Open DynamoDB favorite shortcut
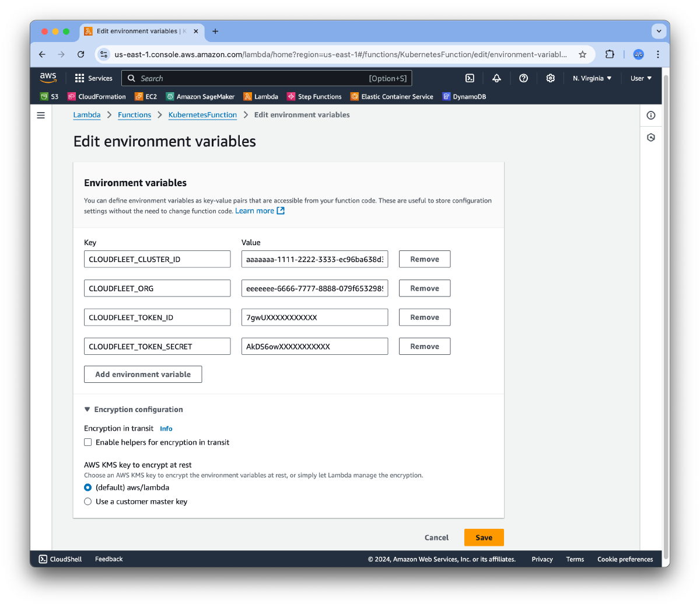Image resolution: width=700 pixels, height=607 pixels. click(464, 97)
